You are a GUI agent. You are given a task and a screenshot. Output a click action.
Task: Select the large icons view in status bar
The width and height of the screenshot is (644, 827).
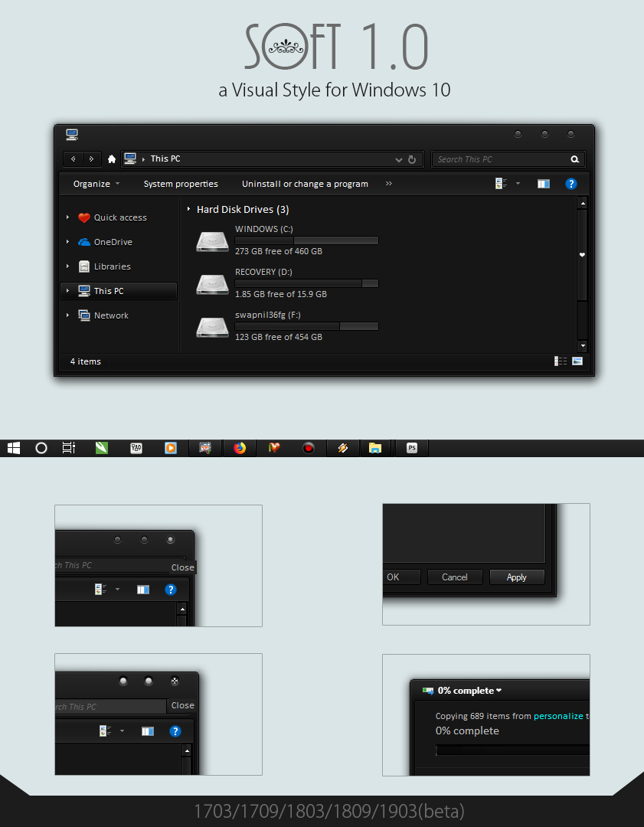tap(576, 361)
